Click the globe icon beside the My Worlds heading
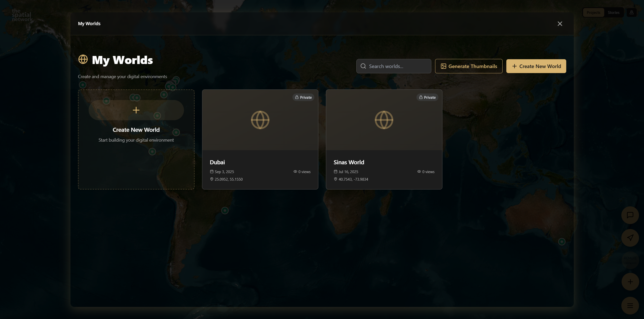Viewport: 644px width, 319px height. 83,59
